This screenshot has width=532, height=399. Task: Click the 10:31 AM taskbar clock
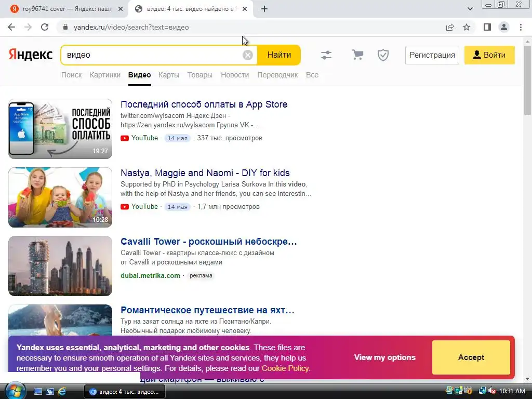pos(512,391)
